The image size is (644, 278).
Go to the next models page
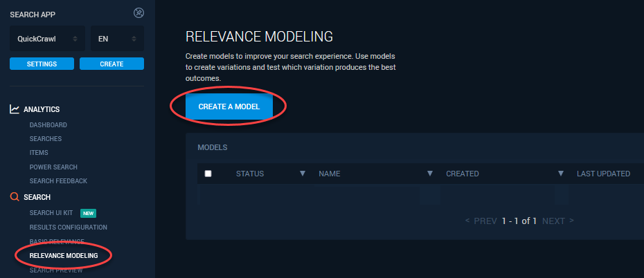557,221
